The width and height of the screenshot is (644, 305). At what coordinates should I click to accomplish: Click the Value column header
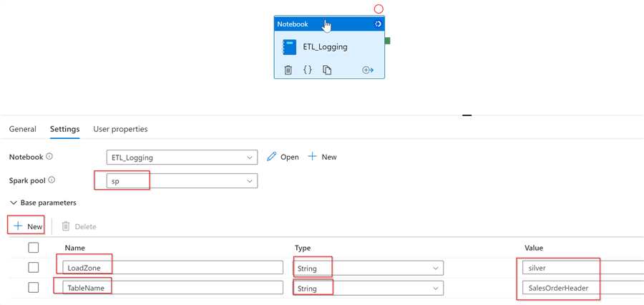pos(534,248)
